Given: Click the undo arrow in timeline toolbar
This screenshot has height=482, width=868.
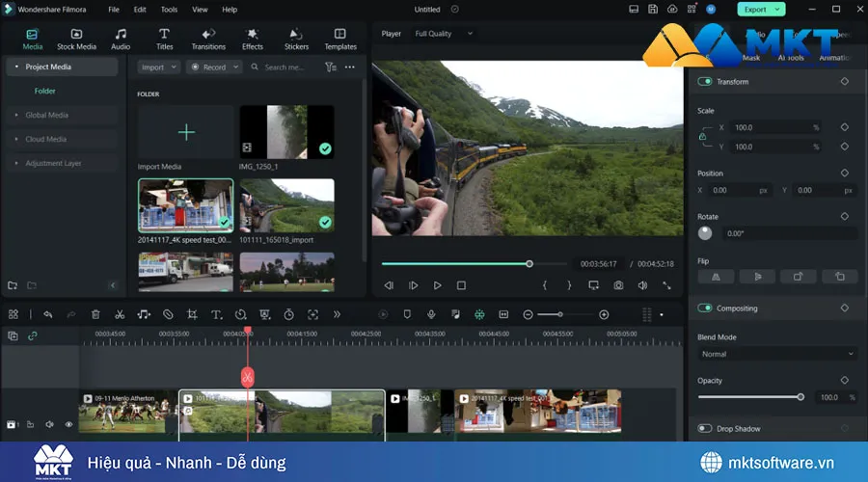Looking at the screenshot, I should pos(47,315).
